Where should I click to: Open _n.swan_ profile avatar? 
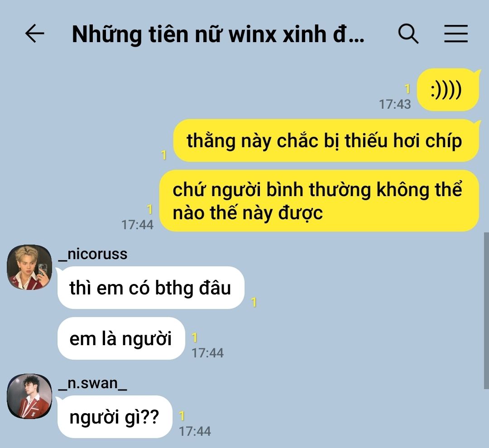tap(29, 396)
